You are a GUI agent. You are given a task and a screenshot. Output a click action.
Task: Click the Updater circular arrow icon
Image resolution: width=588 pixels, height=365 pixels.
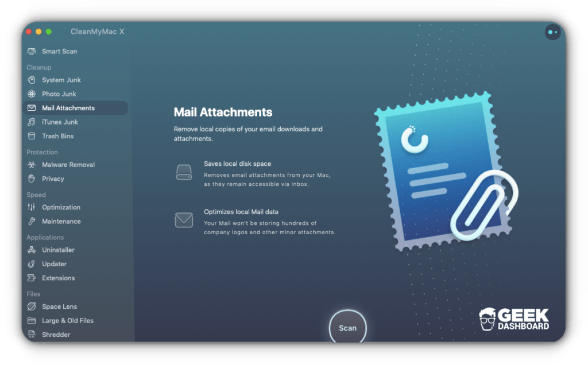tap(32, 264)
